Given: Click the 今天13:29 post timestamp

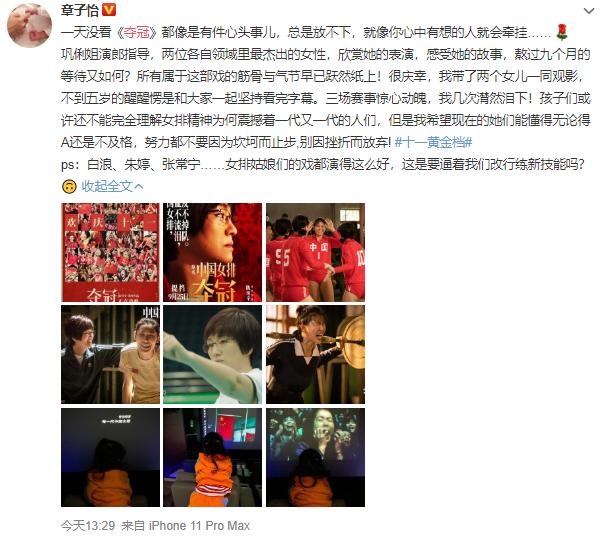Looking at the screenshot, I should click(88, 526).
